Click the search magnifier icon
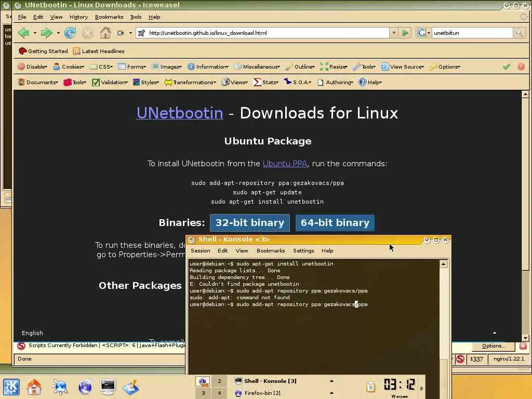 tap(519, 33)
